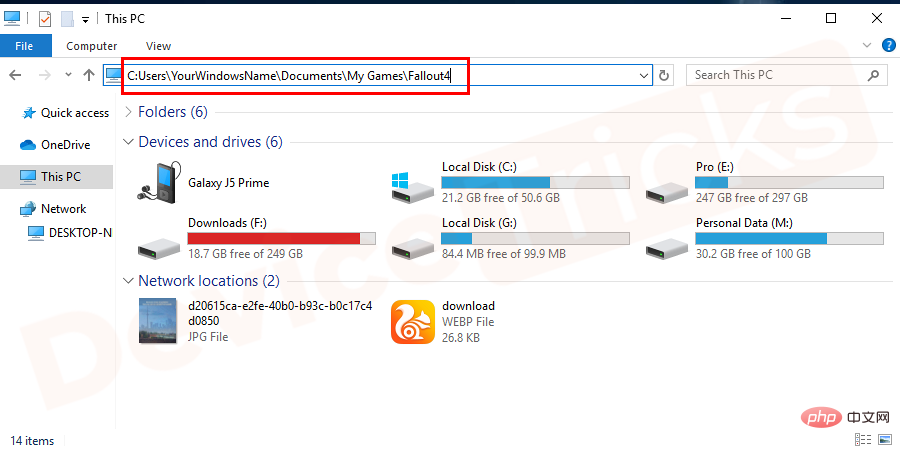Image resolution: width=900 pixels, height=450 pixels.
Task: Open the Customize Quick Access Toolbar arrow
Action: click(86, 20)
